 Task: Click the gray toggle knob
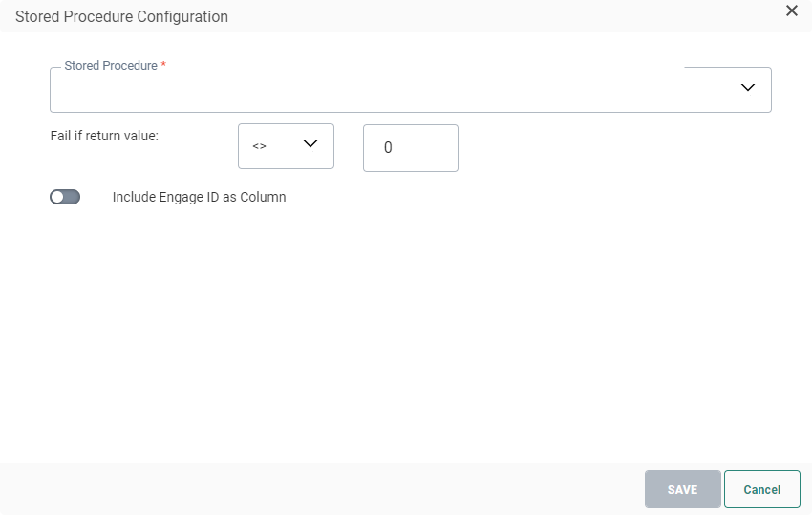coord(58,197)
